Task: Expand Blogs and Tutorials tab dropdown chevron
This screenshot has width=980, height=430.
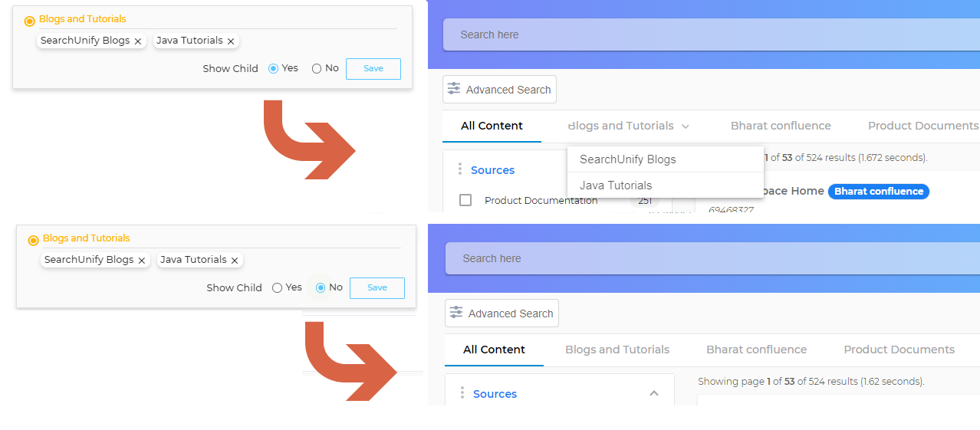Action: coord(686,126)
